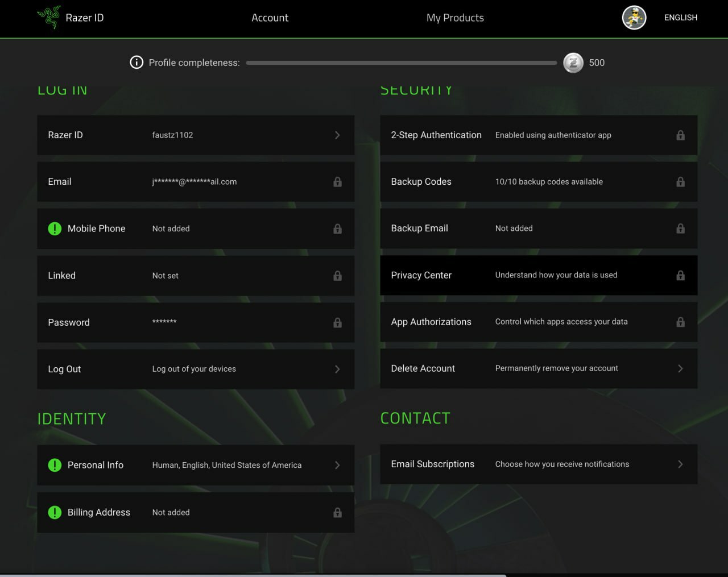
Task: Click the lock icon in Backup Email row
Action: click(x=680, y=229)
